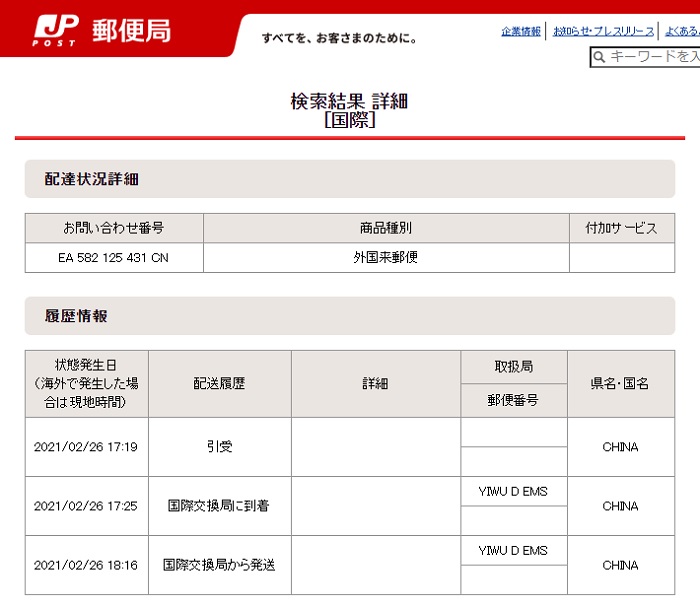
Task: Click the 外国来郵便 cell
Action: (386, 257)
